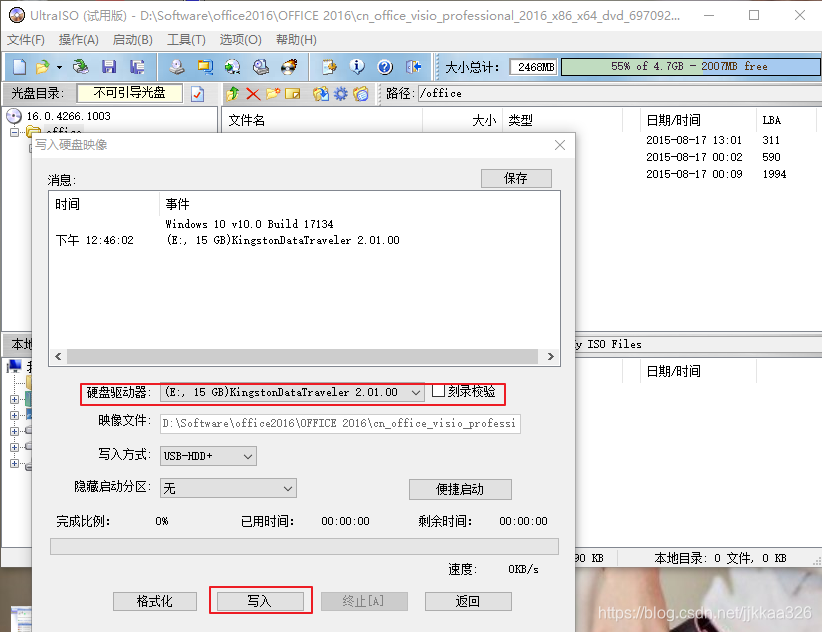Click the message log horizontal scrollbar track
The image size is (822, 632).
pyautogui.click(x=302, y=356)
